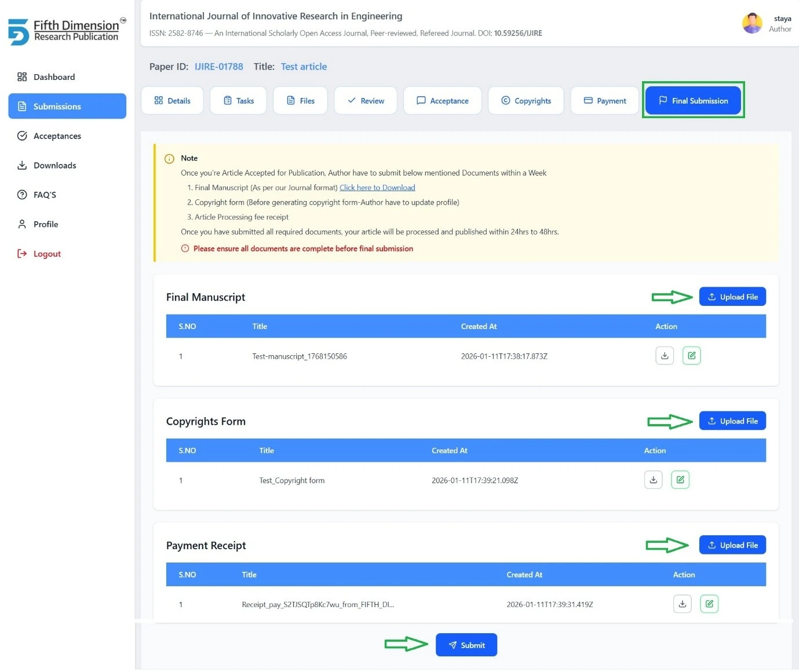
Task: Switch to the Tasks tab
Action: pos(238,101)
